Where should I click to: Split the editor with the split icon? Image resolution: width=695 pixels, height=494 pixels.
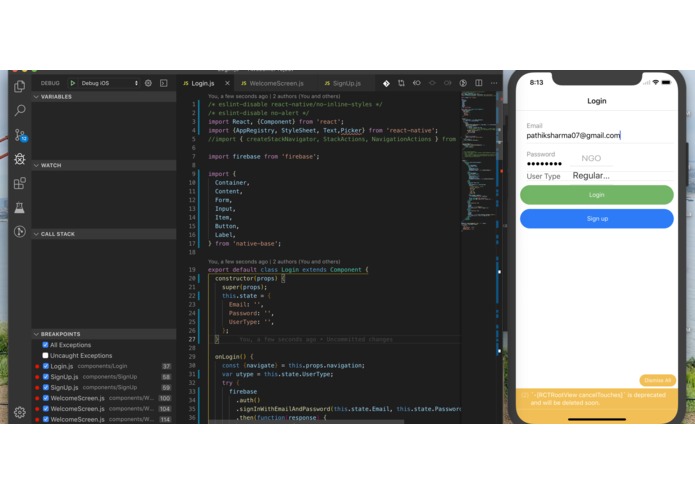click(x=479, y=83)
